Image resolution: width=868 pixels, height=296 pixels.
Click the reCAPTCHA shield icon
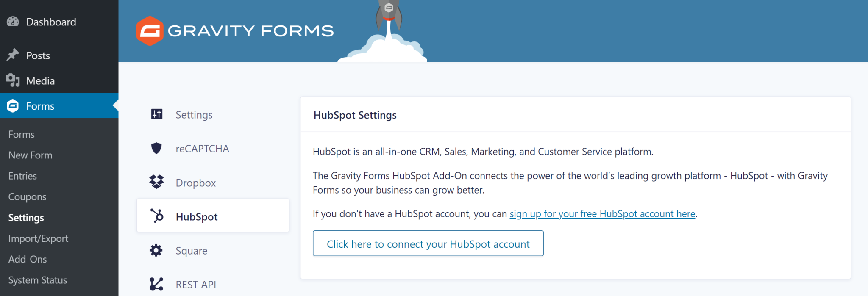tap(156, 148)
